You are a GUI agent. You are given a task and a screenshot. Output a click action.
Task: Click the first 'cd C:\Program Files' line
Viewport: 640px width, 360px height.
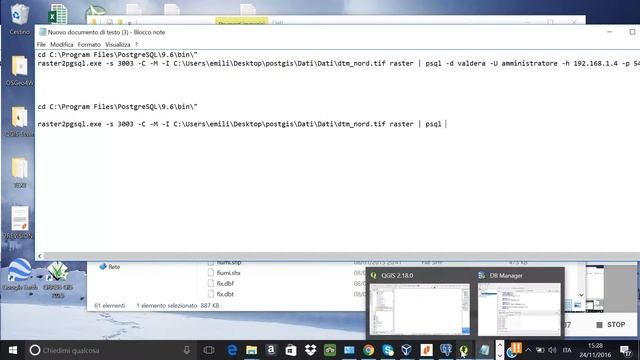click(118, 54)
